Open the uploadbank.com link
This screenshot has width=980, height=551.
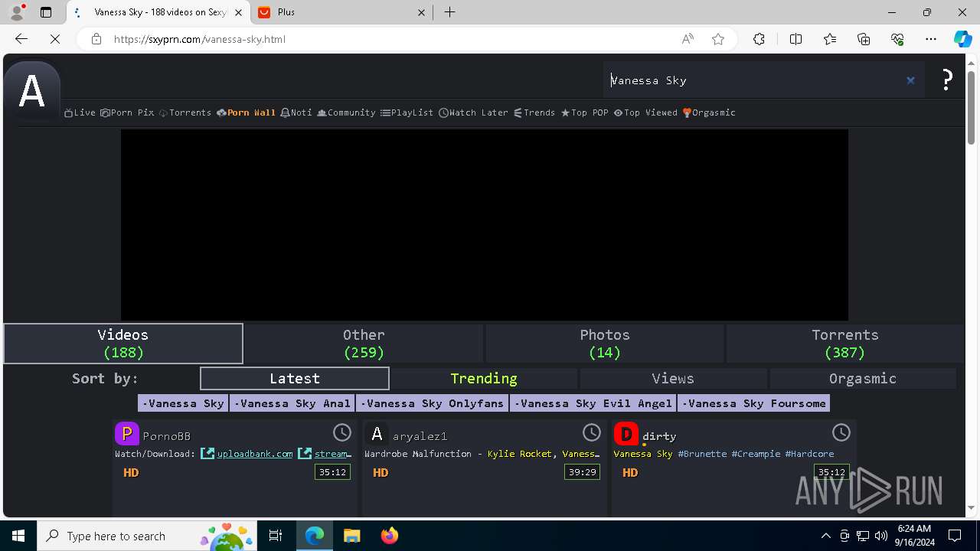[255, 454]
